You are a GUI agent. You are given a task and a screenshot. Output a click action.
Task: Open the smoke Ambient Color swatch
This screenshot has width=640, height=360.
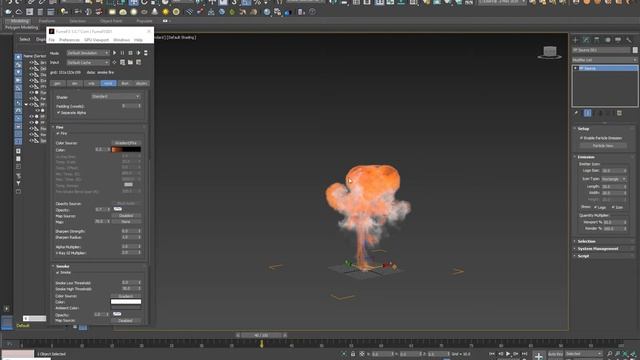[x=126, y=308]
